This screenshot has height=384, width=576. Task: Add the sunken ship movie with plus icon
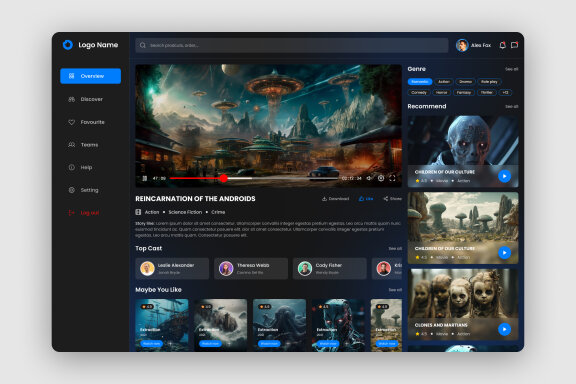(x=170, y=344)
